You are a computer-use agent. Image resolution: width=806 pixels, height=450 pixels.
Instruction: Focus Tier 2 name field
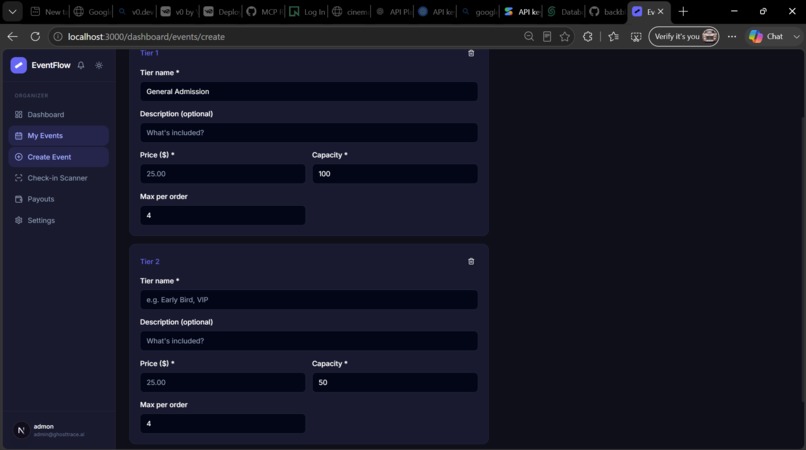(x=308, y=300)
